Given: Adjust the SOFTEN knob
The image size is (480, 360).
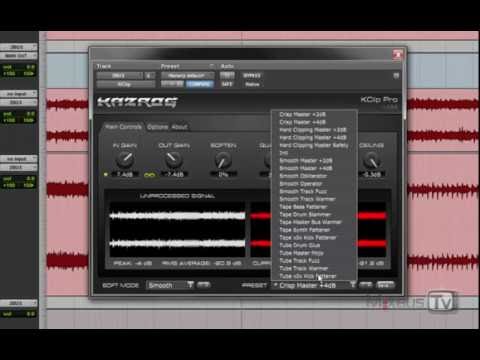Looking at the screenshot, I should [x=223, y=160].
